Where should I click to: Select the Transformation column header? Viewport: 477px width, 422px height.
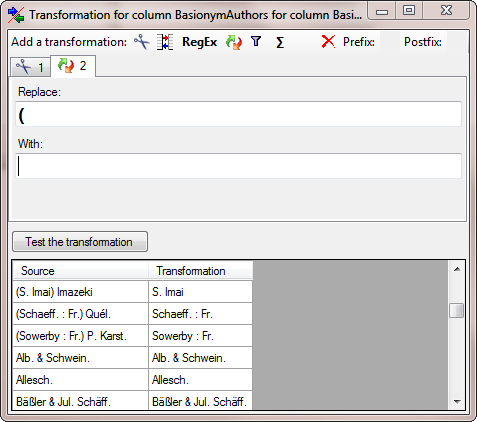click(200, 271)
